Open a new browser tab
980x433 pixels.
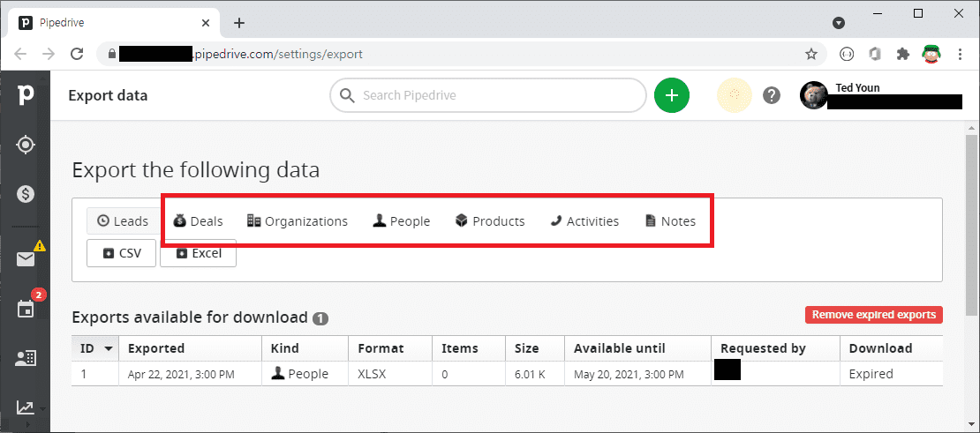(239, 23)
